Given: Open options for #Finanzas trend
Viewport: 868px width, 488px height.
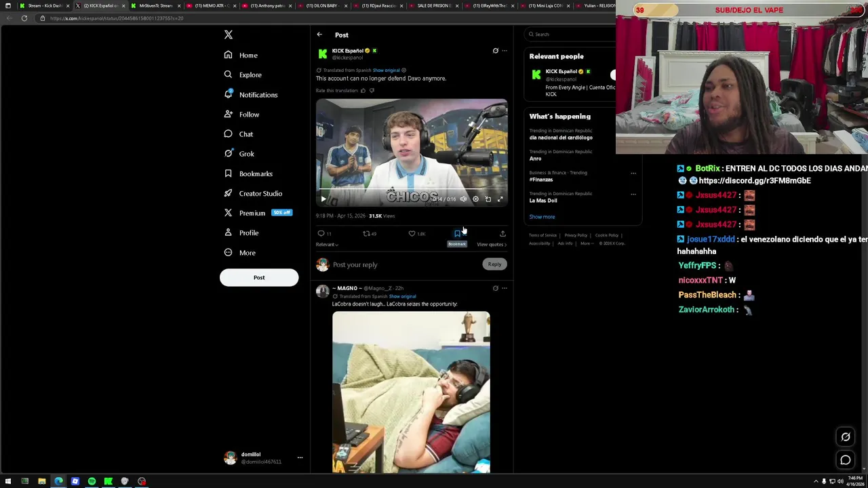Looking at the screenshot, I should click(633, 174).
